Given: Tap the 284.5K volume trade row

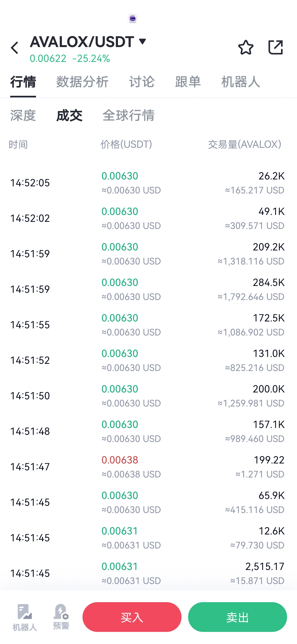Looking at the screenshot, I should [148, 289].
